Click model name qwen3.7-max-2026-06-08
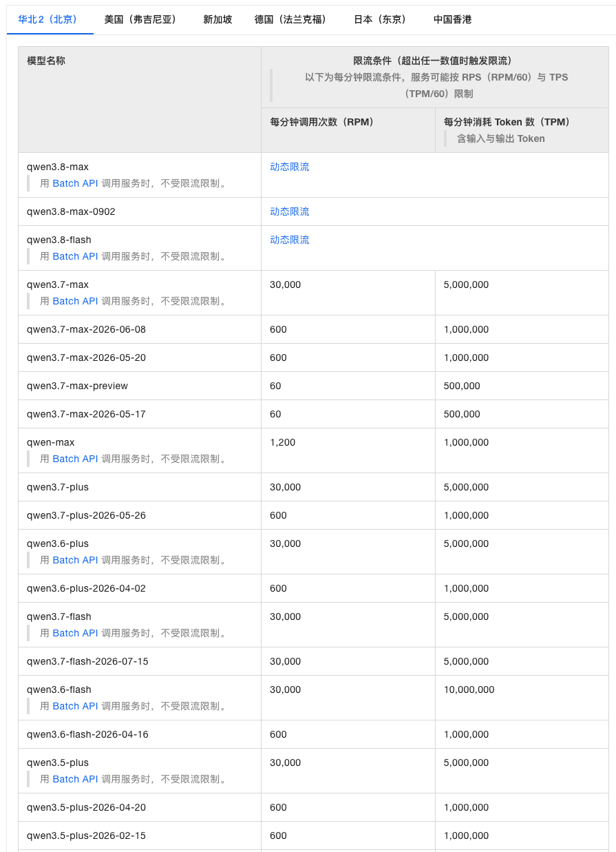Viewport: 616px width, 852px height. point(86,329)
